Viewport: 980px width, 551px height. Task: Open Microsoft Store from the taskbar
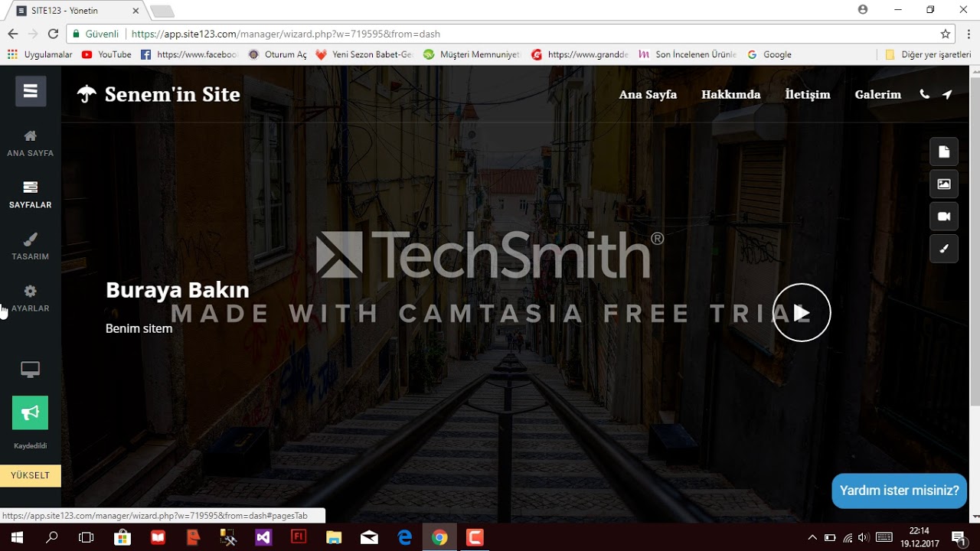tap(122, 537)
